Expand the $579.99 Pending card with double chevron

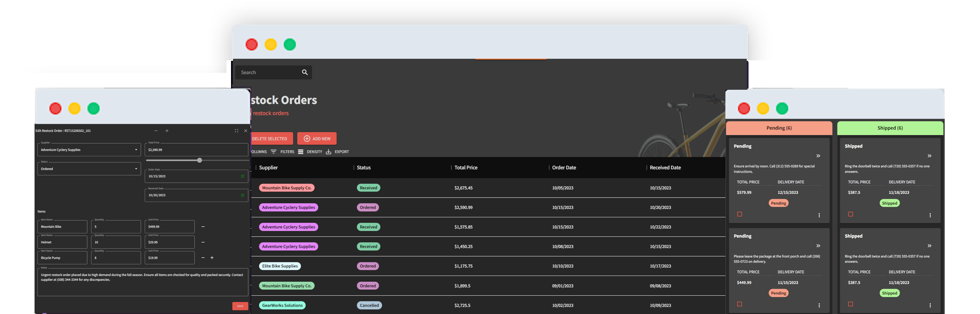pos(818,156)
